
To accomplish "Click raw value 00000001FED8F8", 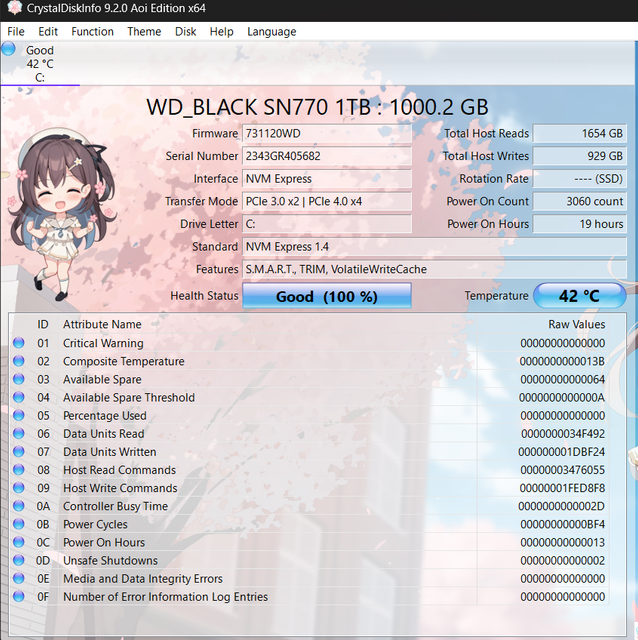I will click(x=562, y=488).
